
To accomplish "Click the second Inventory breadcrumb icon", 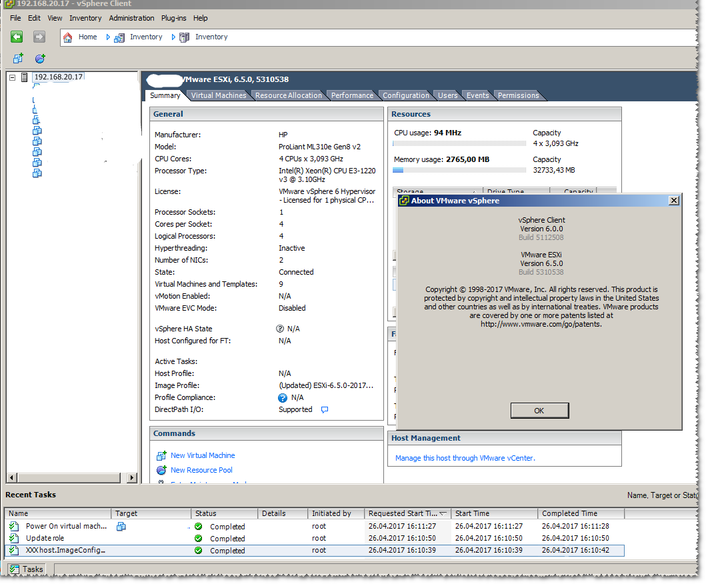I will tap(184, 37).
